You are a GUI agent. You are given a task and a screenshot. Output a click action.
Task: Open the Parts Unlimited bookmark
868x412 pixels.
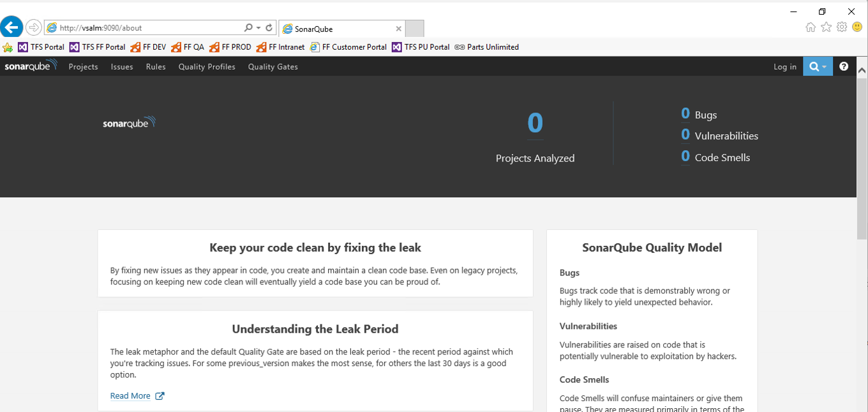click(486, 47)
